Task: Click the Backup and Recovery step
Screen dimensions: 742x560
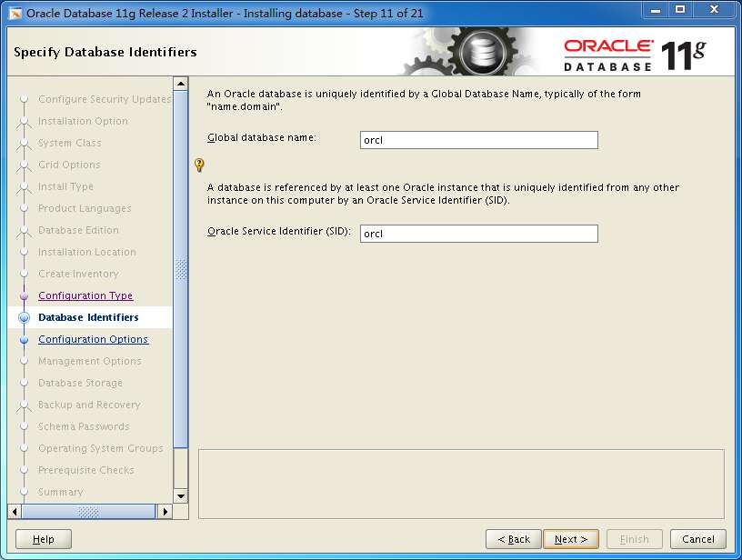Action: [89, 405]
